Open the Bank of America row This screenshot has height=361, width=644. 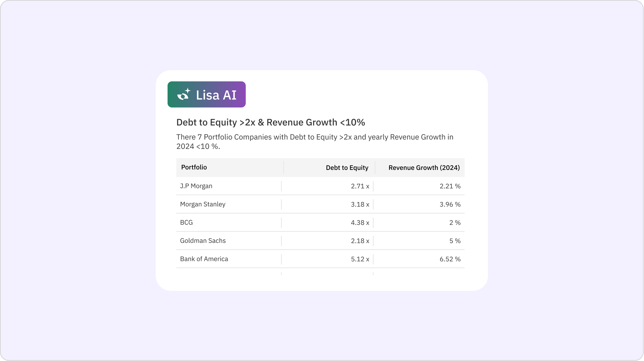coord(204,259)
